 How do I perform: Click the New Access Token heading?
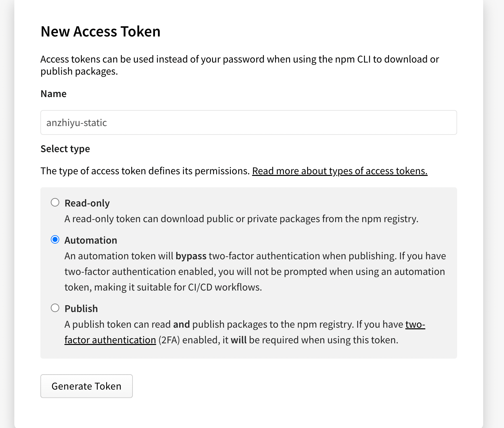point(100,32)
